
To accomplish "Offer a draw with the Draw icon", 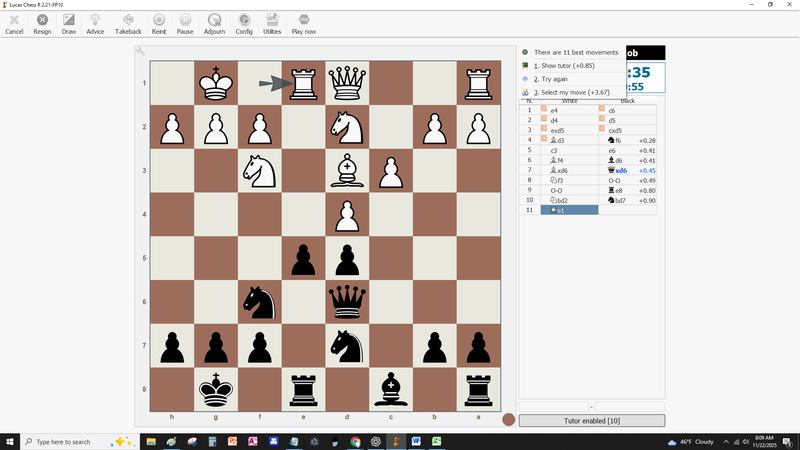I will click(69, 24).
